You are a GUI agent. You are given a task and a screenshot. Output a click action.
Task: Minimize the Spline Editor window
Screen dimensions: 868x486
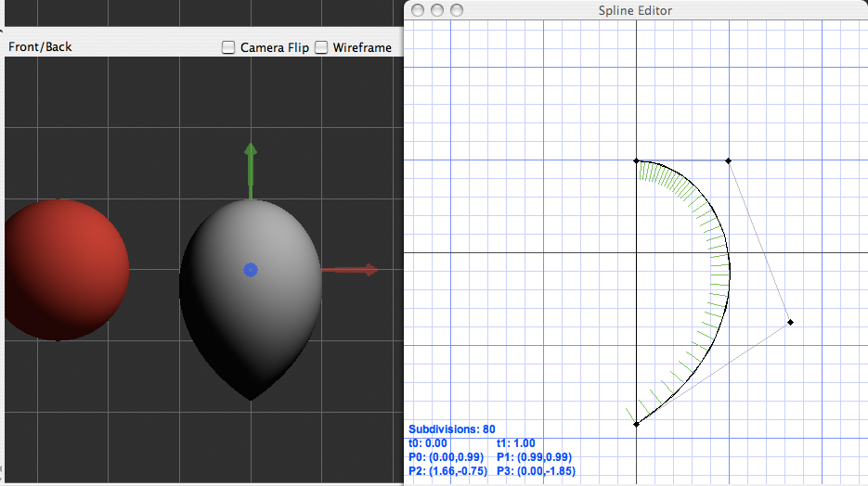pyautogui.click(x=437, y=10)
